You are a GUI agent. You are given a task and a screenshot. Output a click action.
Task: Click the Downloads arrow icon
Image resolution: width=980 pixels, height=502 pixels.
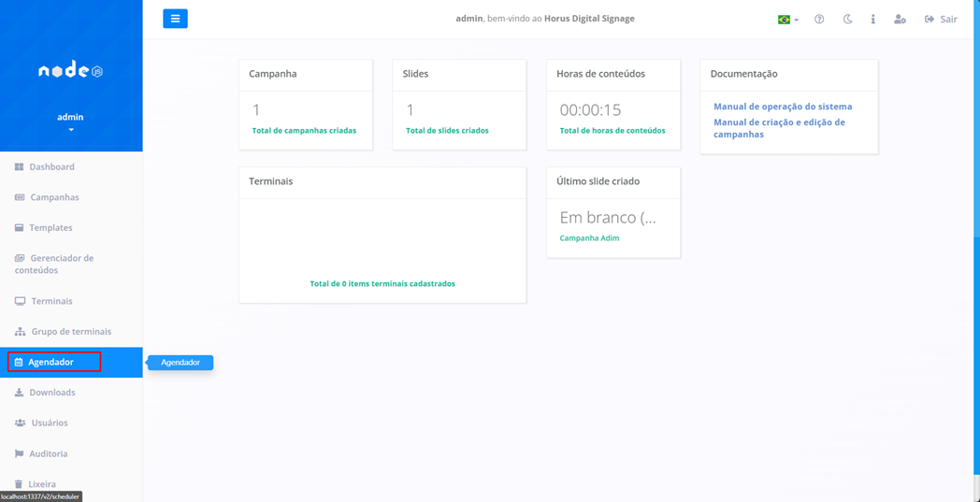click(19, 393)
